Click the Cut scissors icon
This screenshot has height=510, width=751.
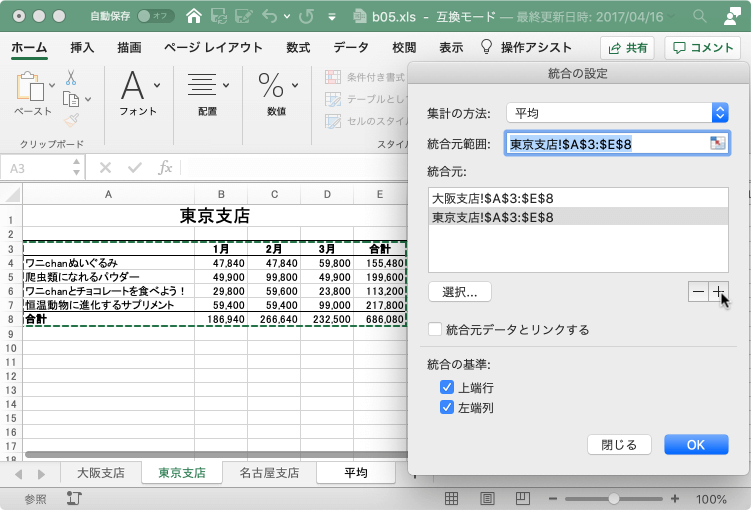coord(71,78)
